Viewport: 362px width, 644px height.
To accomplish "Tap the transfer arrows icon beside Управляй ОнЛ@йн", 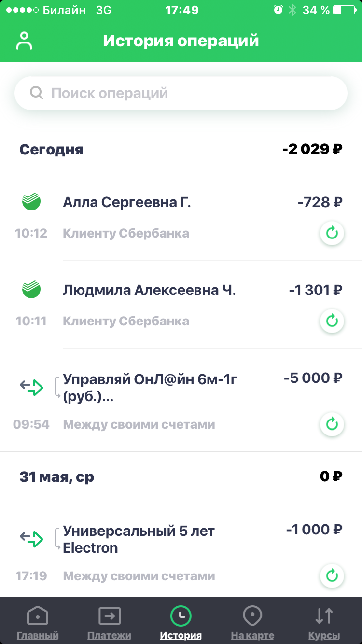I will [31, 387].
